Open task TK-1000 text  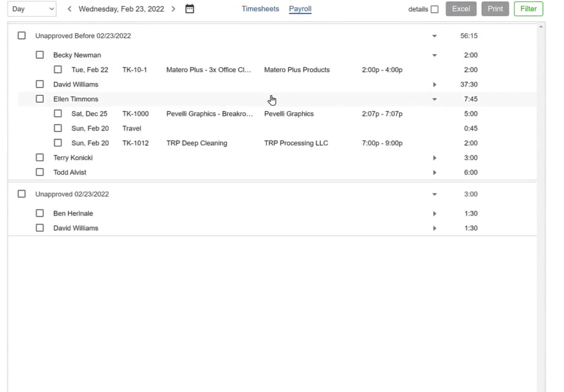135,114
